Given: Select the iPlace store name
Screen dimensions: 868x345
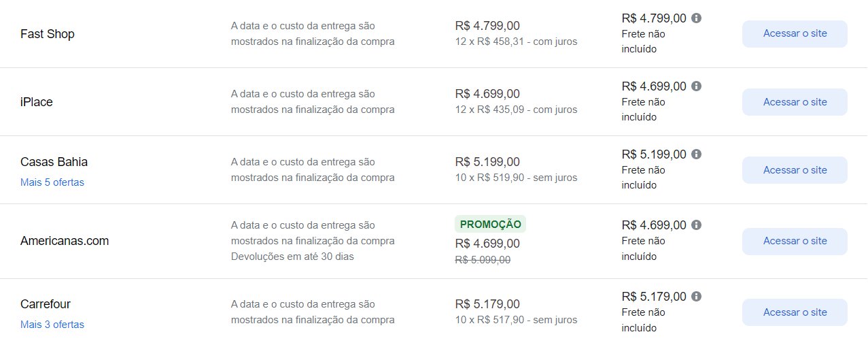Looking at the screenshot, I should [37, 102].
